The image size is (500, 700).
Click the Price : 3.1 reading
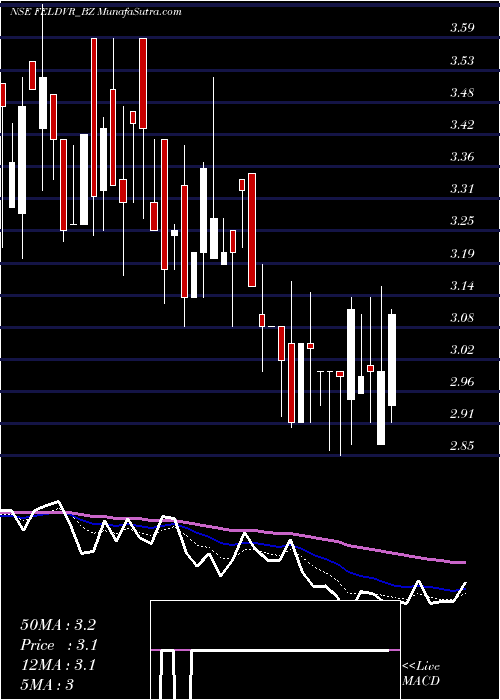tap(59, 645)
